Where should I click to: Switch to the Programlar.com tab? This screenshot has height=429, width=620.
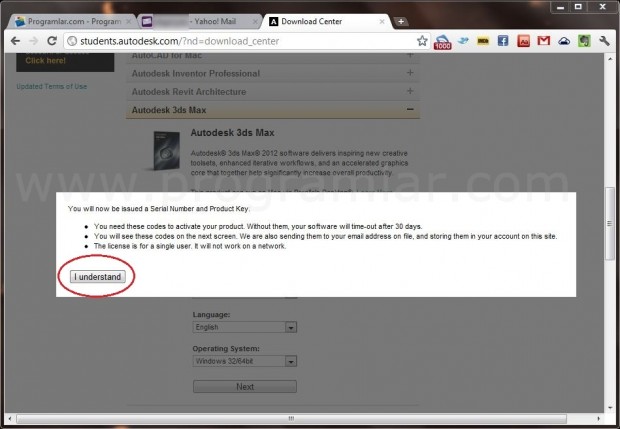tap(72, 21)
